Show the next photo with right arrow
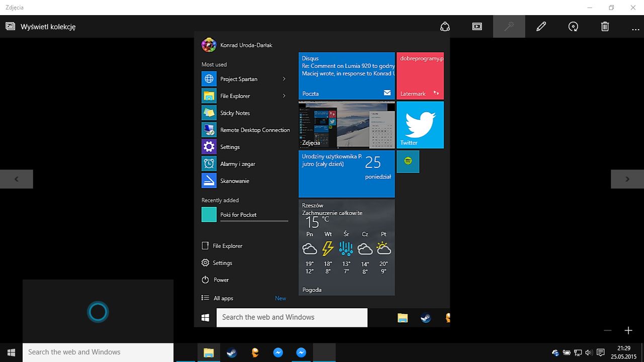Screen dimensions: 644x362 [627, 179]
